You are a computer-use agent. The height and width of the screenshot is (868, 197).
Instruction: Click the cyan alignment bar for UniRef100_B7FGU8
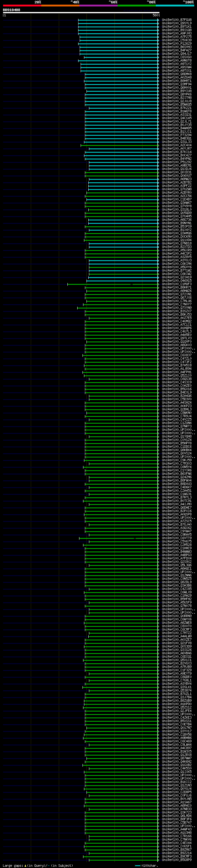pos(119,20)
